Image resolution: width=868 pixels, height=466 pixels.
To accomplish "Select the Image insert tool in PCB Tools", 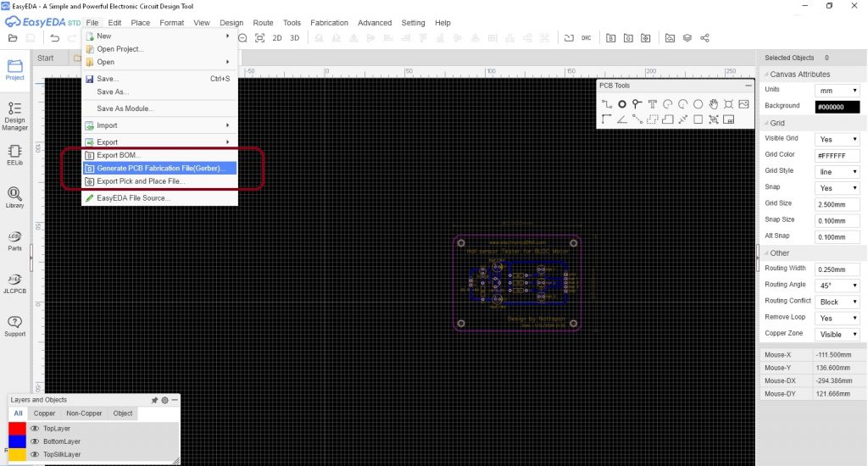I will point(743,104).
